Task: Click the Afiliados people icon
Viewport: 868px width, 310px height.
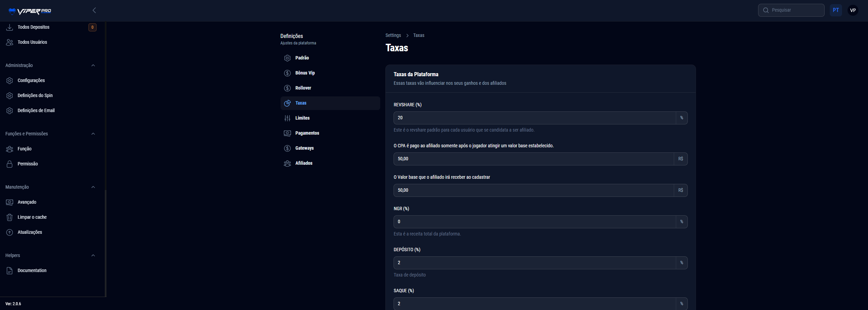Action: tap(287, 163)
